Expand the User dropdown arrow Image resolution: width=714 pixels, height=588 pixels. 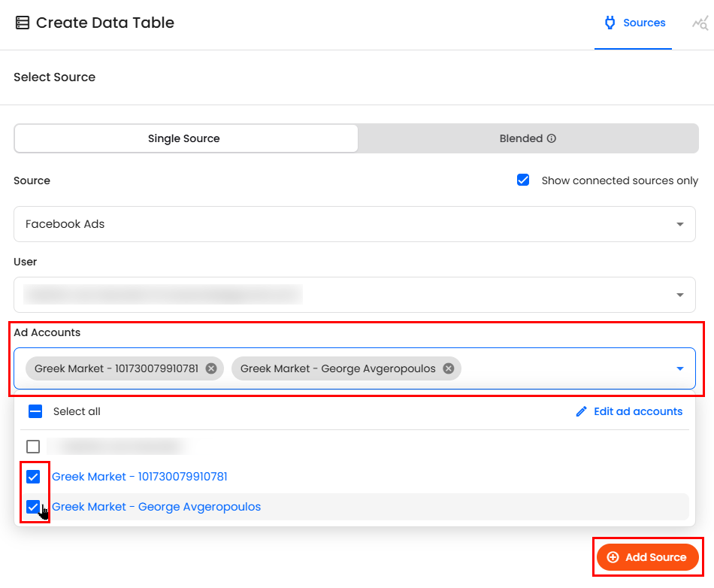(x=679, y=295)
